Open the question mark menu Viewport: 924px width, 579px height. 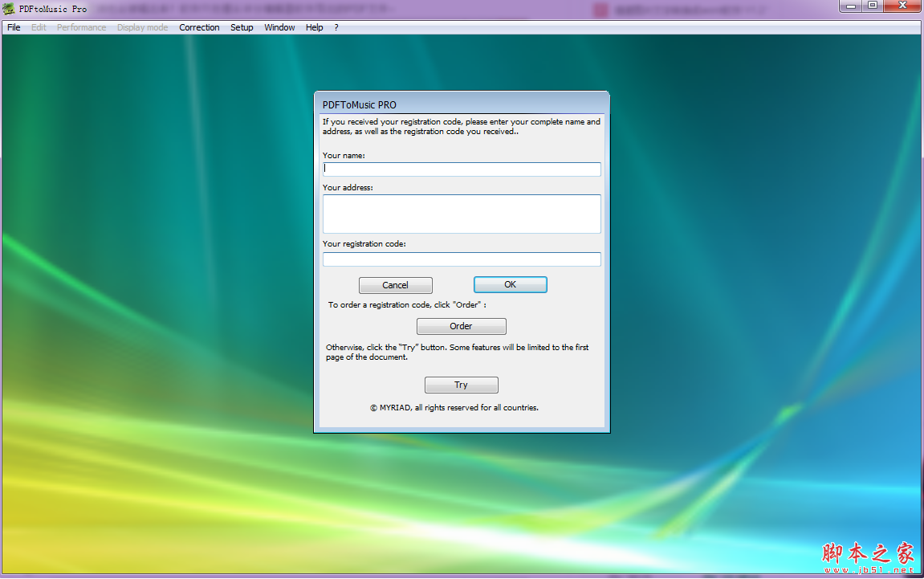coord(336,28)
